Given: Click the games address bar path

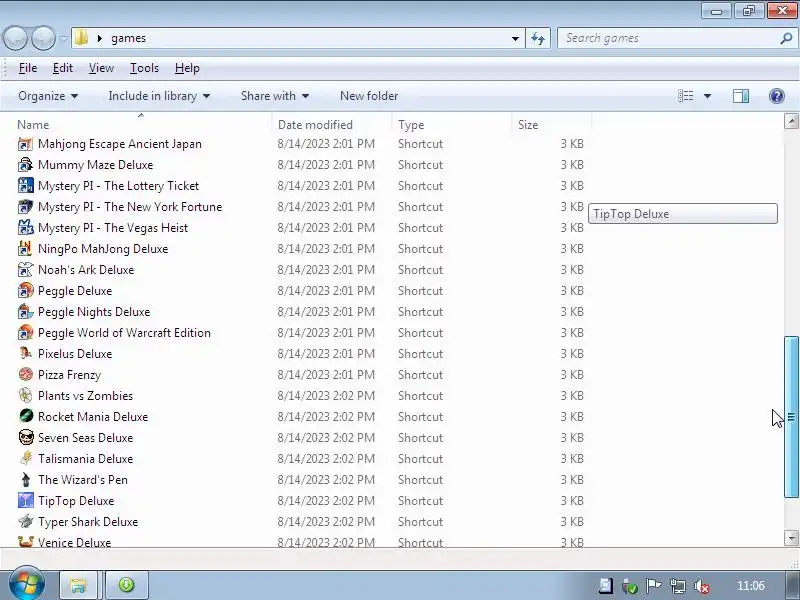Looking at the screenshot, I should [x=129, y=38].
